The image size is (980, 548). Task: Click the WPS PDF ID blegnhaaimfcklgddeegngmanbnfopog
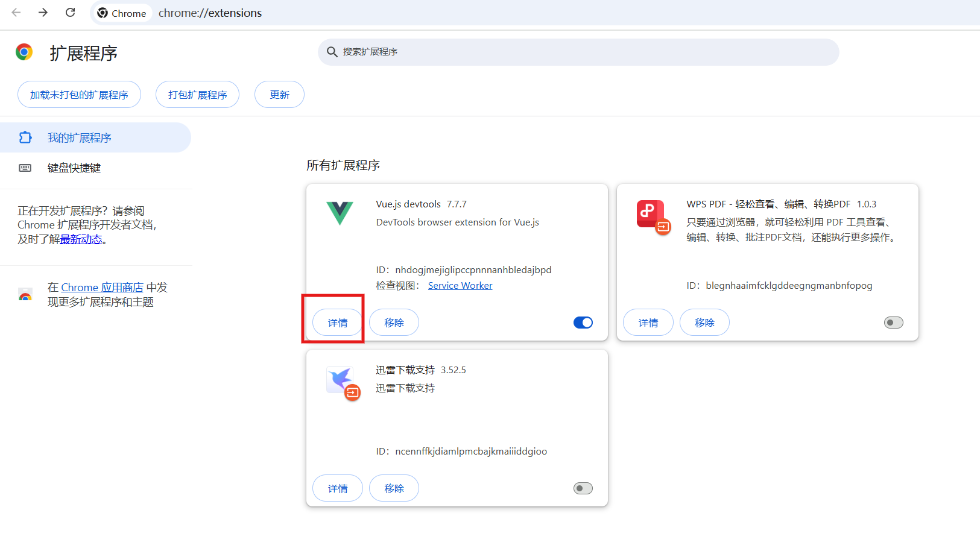coord(779,285)
